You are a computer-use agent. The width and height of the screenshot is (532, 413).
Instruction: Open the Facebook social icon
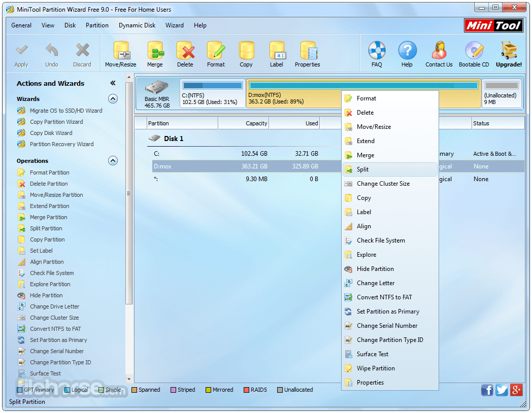pos(487,390)
